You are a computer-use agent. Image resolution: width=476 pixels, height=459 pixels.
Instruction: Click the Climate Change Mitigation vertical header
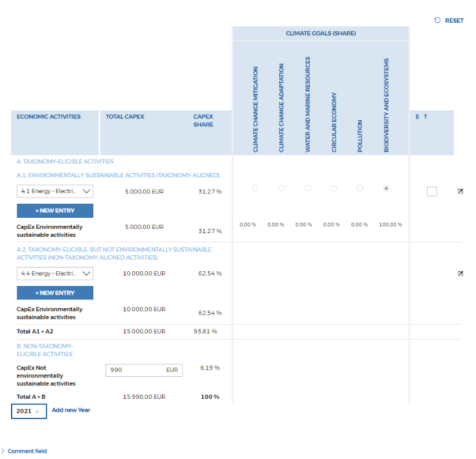255,109
